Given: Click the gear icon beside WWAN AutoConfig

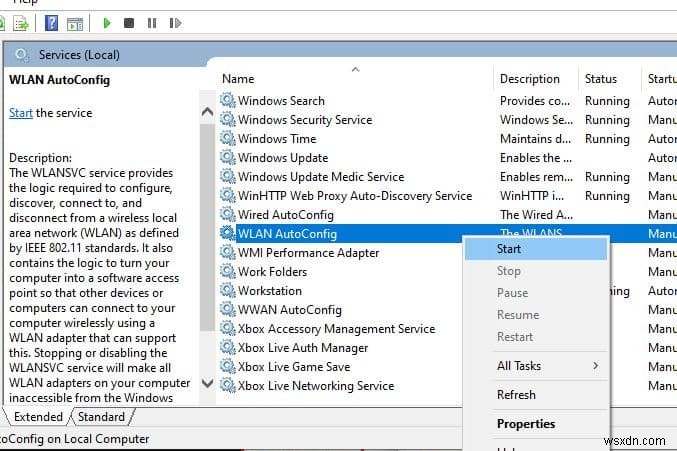Looking at the screenshot, I should click(x=228, y=309).
